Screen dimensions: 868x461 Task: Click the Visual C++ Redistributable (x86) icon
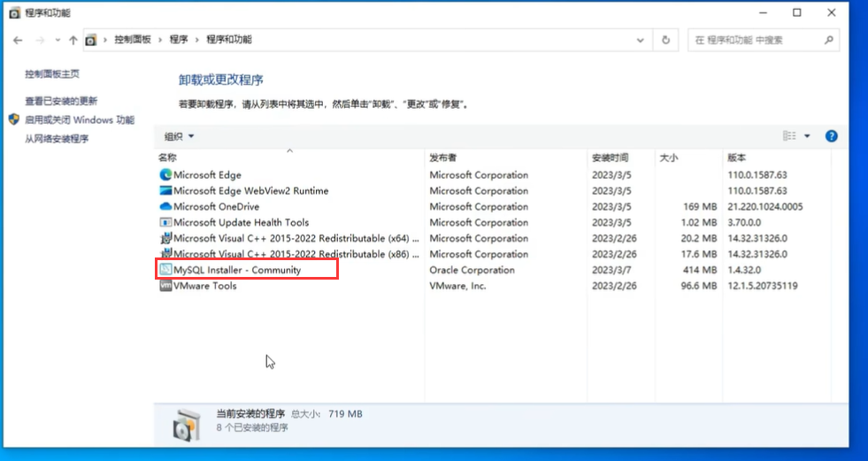click(x=165, y=255)
